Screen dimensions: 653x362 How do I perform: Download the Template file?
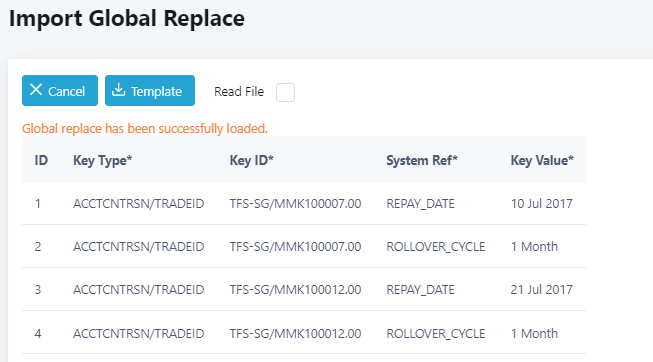[x=150, y=90]
